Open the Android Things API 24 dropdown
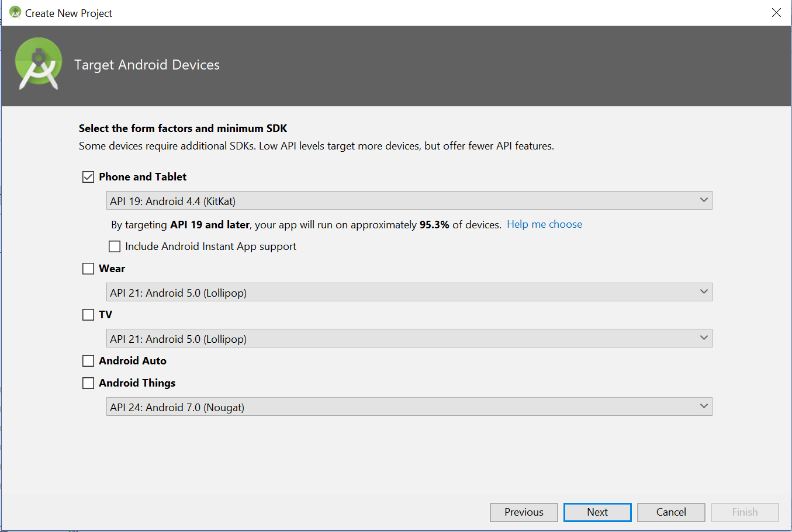This screenshot has width=792, height=532. click(x=409, y=406)
